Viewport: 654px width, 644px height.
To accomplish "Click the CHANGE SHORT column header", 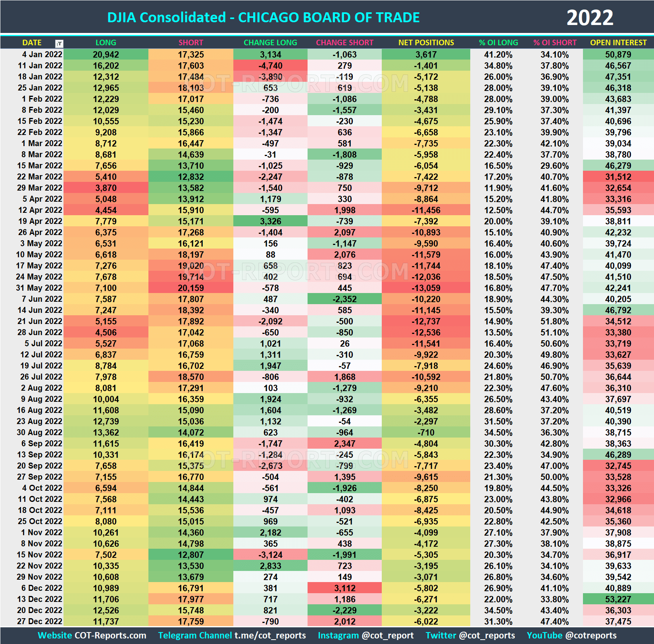I will point(344,42).
